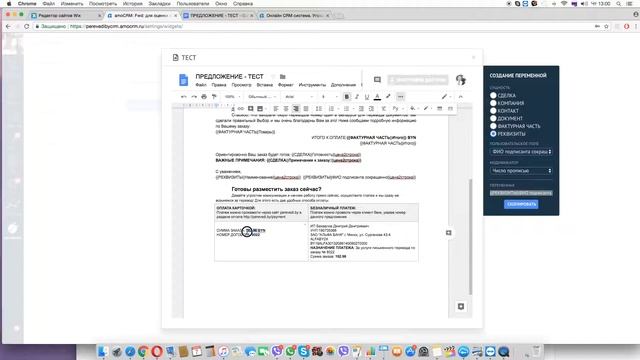Justify the text alignment
This screenshot has width=640, height=360.
coord(306,109)
